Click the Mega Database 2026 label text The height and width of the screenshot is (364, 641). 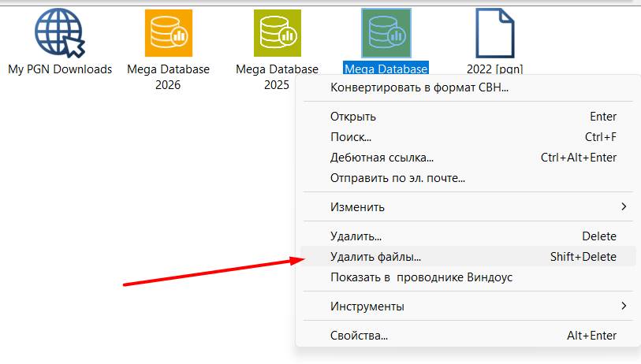[x=168, y=76]
